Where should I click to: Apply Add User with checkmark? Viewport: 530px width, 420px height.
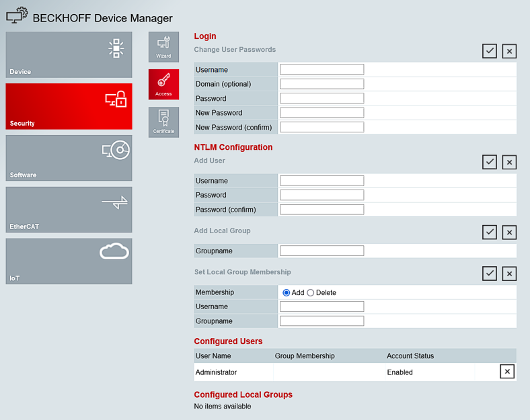[490, 162]
